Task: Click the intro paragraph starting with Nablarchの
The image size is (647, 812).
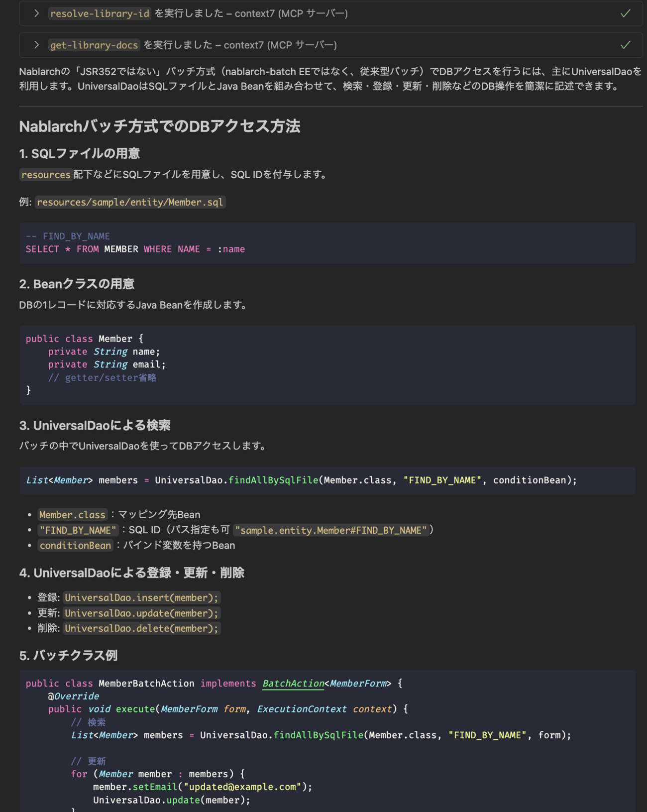Action: tap(330, 79)
